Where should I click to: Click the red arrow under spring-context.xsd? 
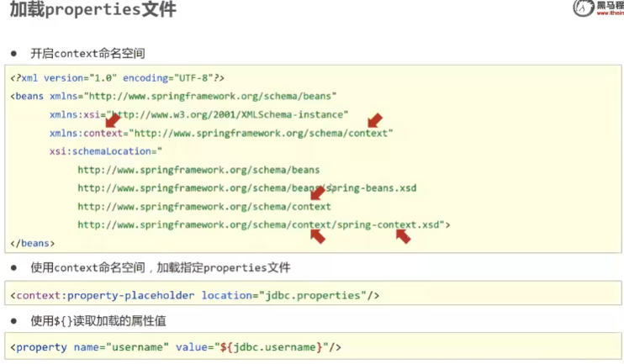403,237
